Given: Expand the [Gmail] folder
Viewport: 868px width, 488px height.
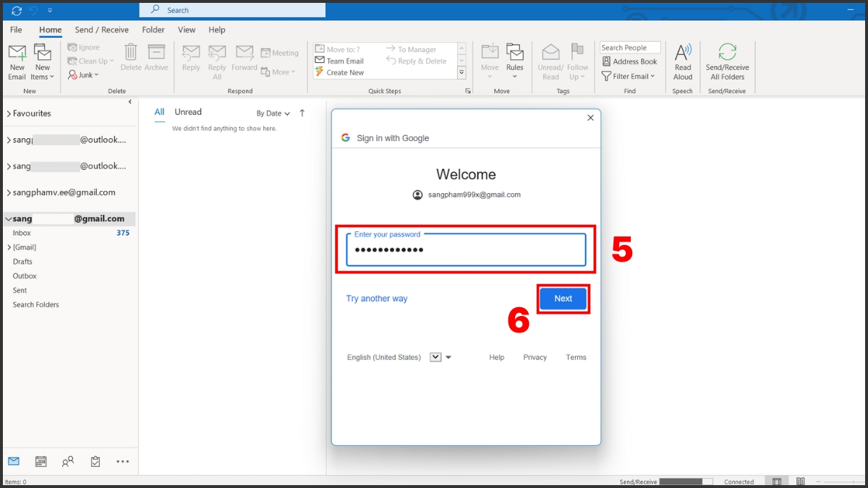Looking at the screenshot, I should tap(9, 247).
